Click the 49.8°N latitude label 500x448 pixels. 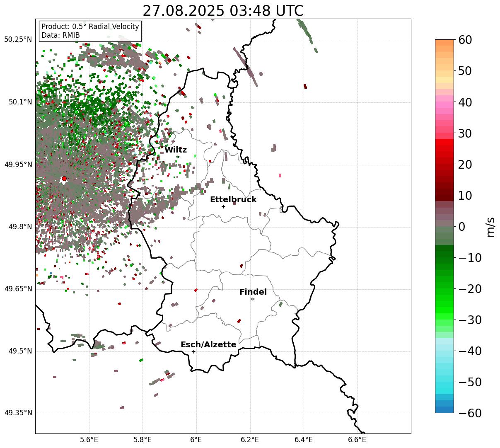tap(20, 227)
